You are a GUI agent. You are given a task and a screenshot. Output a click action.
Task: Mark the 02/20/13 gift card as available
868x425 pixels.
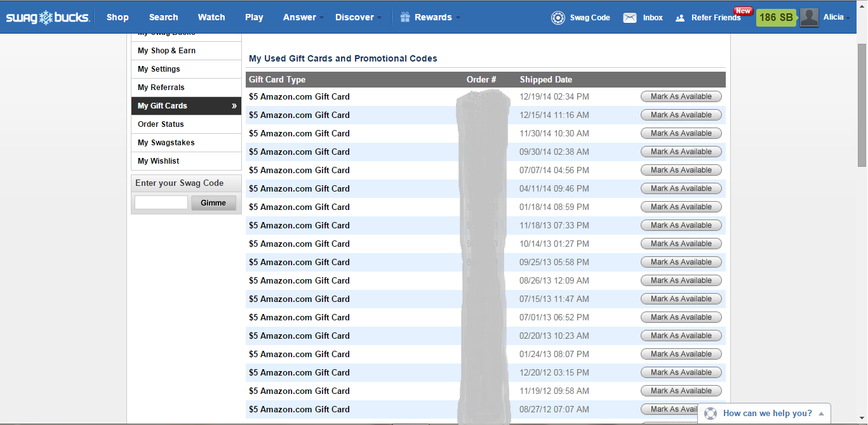(x=681, y=336)
